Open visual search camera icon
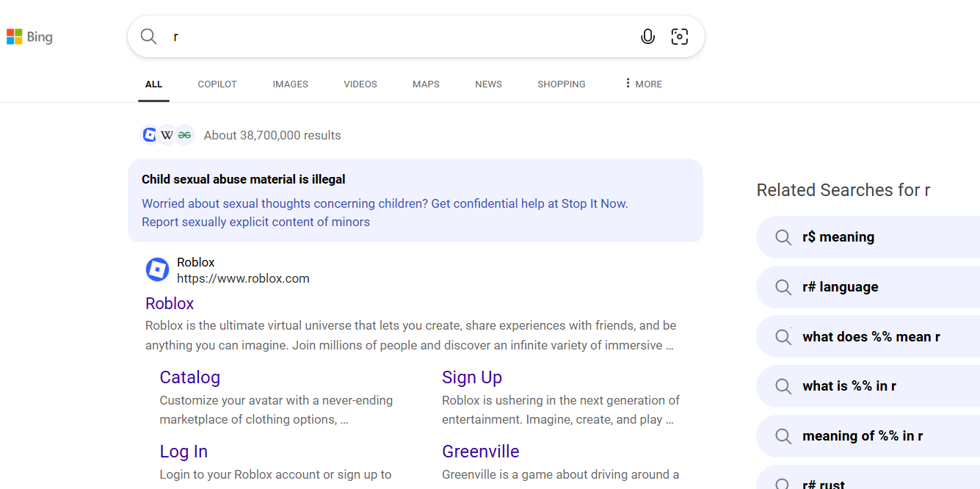The image size is (980, 489). [680, 37]
